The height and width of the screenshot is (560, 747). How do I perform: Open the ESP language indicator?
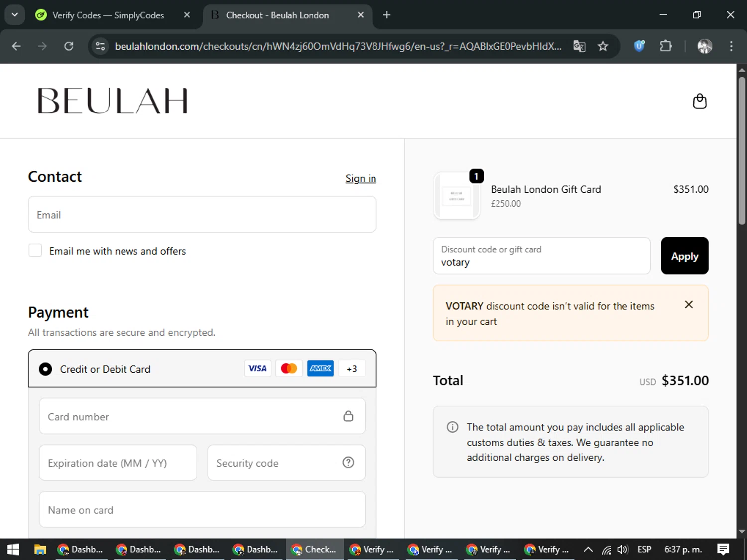point(644,549)
